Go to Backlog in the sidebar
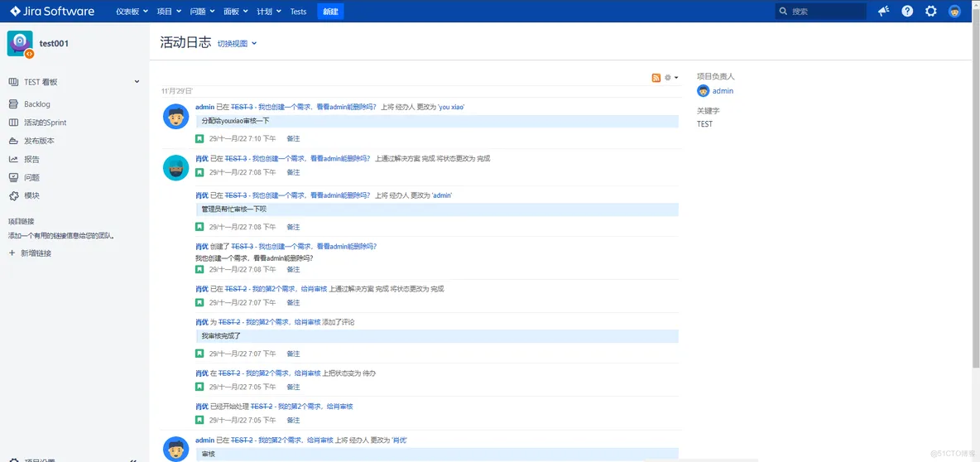Screen dimensions: 980x462 click(x=37, y=104)
